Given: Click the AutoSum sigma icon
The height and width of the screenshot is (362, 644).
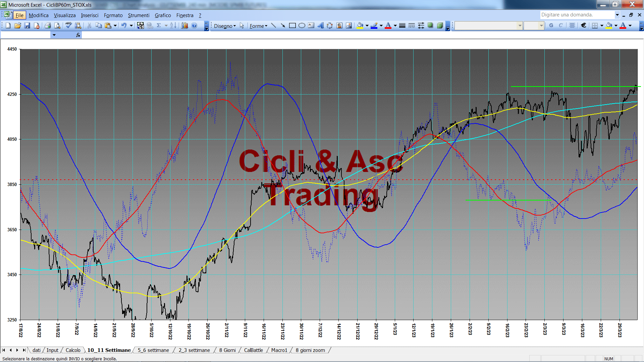Looking at the screenshot, I should (x=159, y=25).
